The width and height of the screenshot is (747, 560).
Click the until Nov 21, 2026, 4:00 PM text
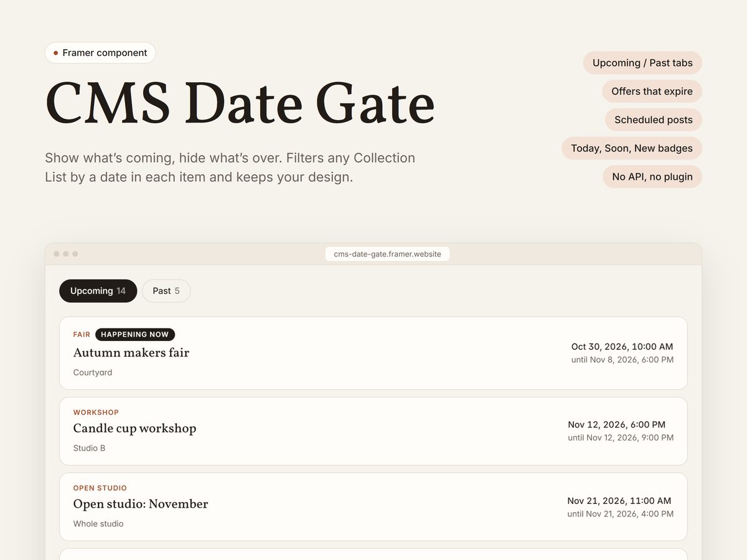tap(621, 514)
